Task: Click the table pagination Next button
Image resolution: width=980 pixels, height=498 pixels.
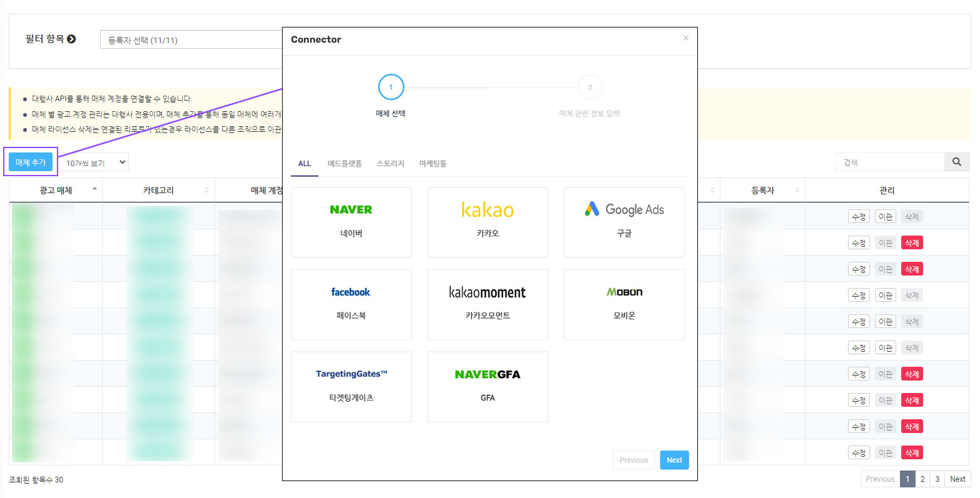Action: (x=957, y=479)
